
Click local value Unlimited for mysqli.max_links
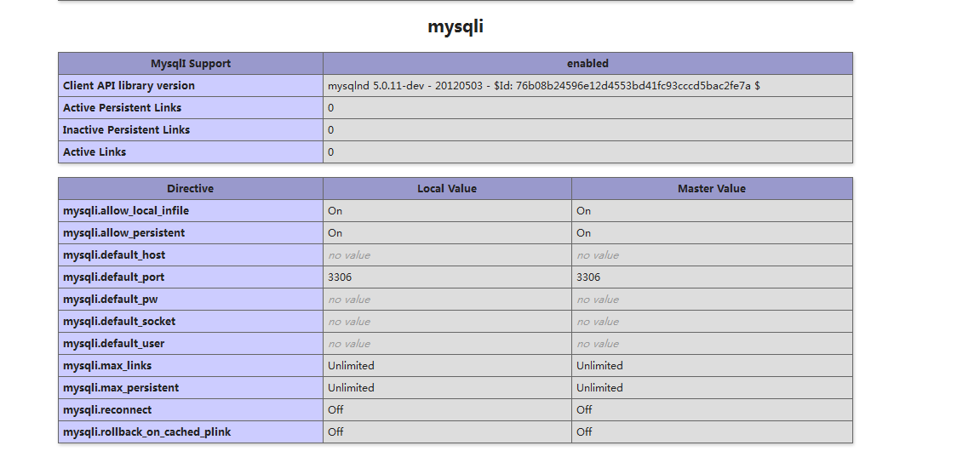[352, 366]
